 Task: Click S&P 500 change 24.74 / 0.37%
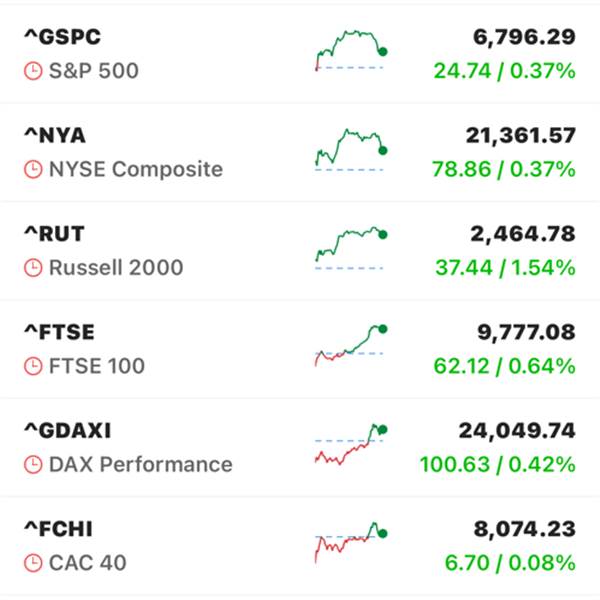click(504, 71)
